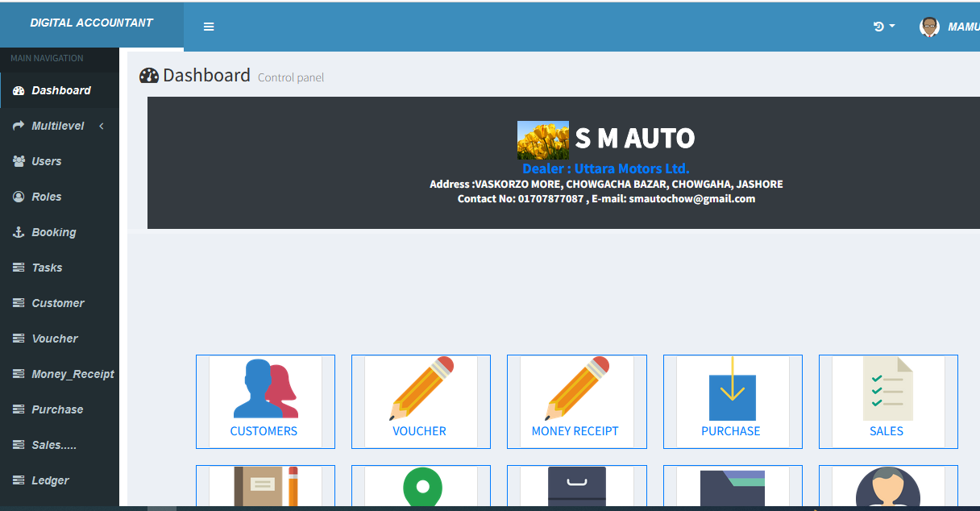Click the Purchase sidebar list icon
980x511 pixels.
tap(19, 409)
